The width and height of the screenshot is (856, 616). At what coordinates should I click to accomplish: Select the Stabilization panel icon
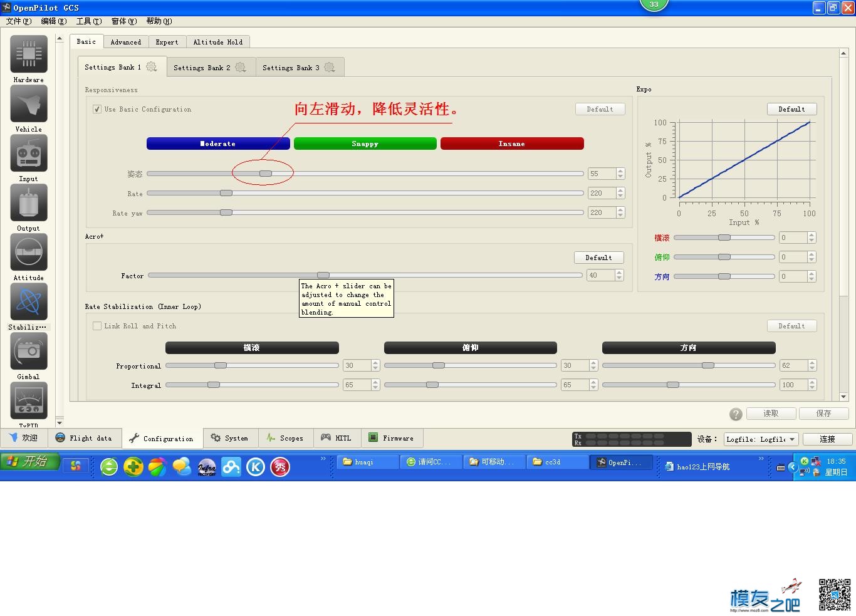pyautogui.click(x=29, y=302)
